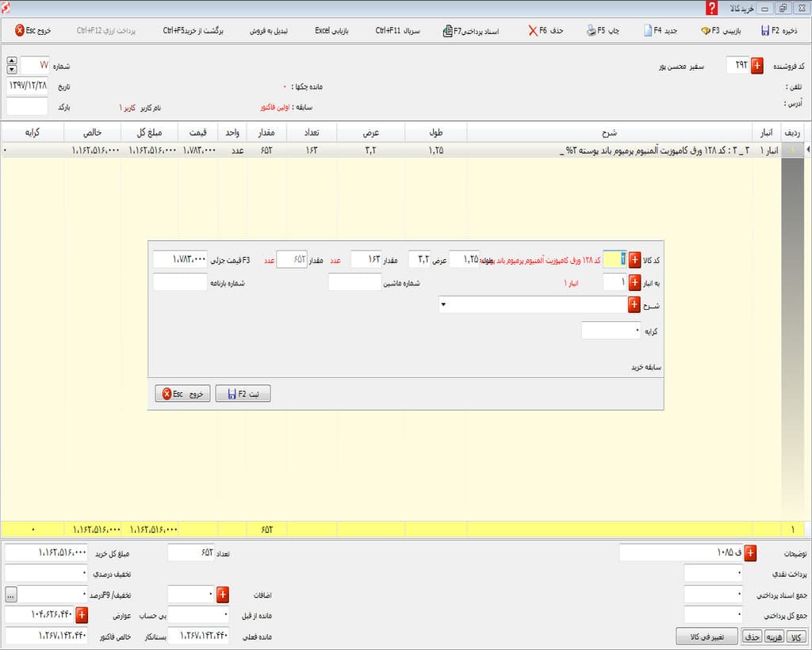Viewport: 812px width, 650px height.
Task: Click the به انبار warehouse number field
Action: [x=615, y=282]
